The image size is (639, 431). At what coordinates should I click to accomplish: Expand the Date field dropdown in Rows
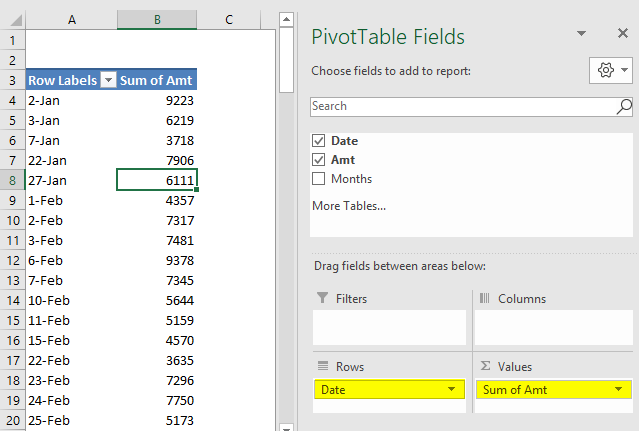click(453, 389)
